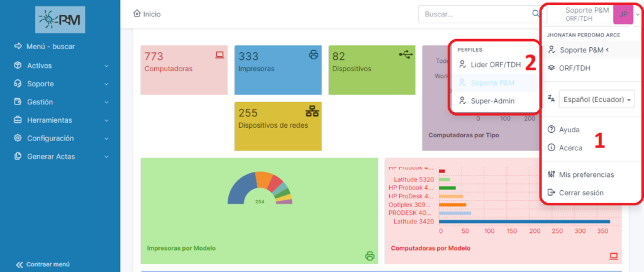Click Cerrar sesión to log out
Screen dimensions: 644x272
(x=580, y=193)
